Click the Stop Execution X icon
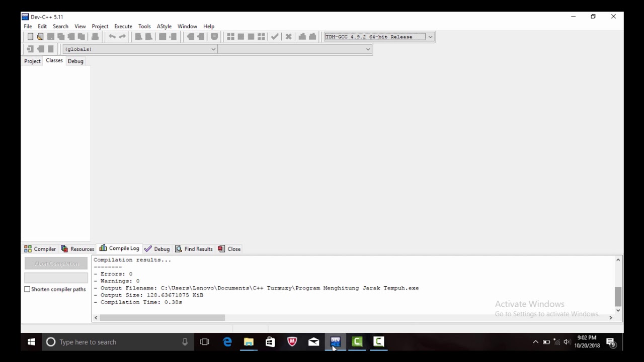The image size is (644, 362). tap(289, 37)
